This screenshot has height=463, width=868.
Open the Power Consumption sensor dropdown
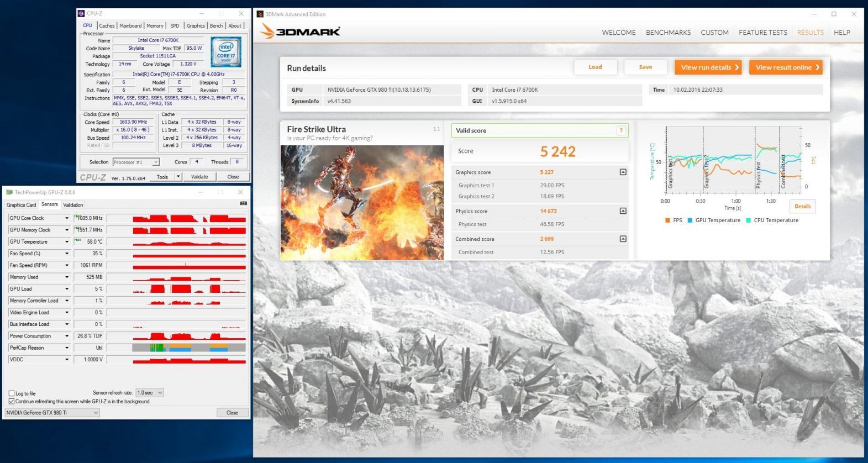click(67, 336)
